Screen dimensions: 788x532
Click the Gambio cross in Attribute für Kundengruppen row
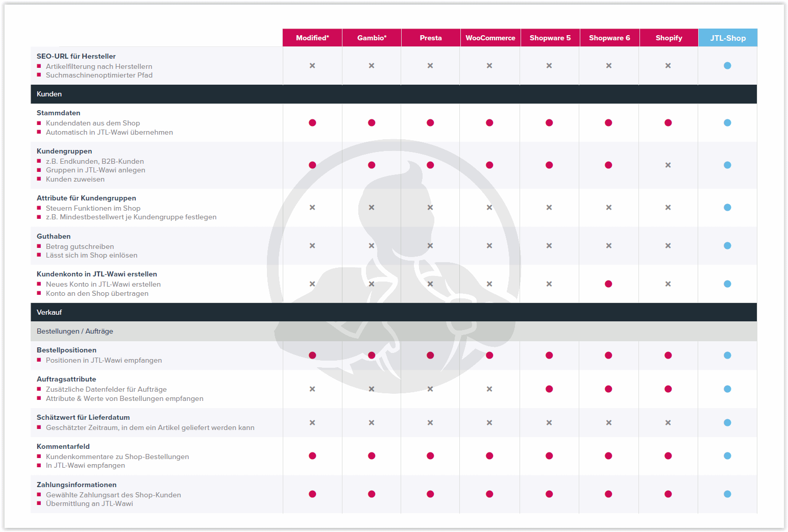point(372,208)
